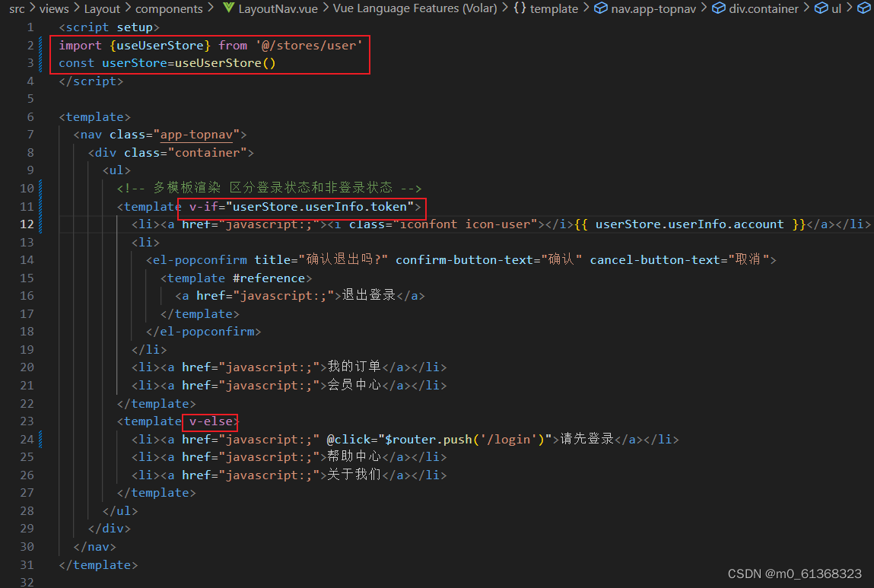This screenshot has width=874, height=588.
Task: Click the braces icon beside template breadcrumb
Action: [520, 8]
